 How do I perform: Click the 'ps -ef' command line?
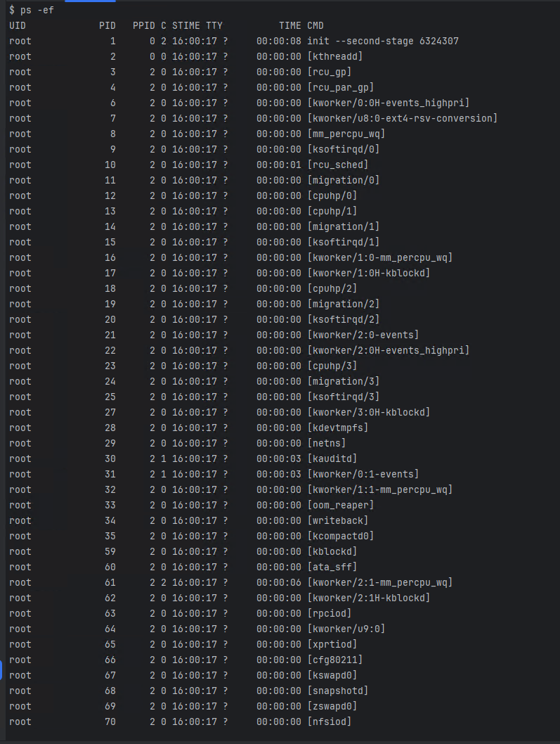pyautogui.click(x=32, y=10)
